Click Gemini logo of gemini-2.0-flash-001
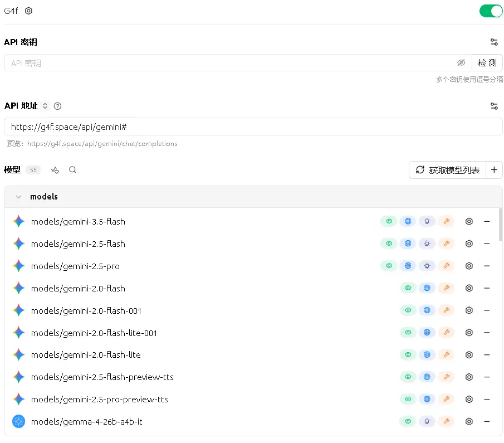 [x=18, y=310]
